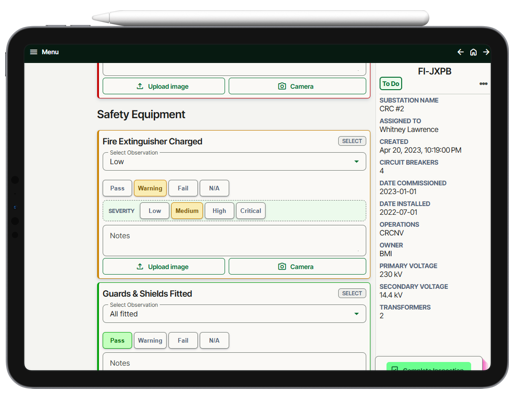Click secondary voltage 14.4 kV
512x408 pixels.
[391, 295]
